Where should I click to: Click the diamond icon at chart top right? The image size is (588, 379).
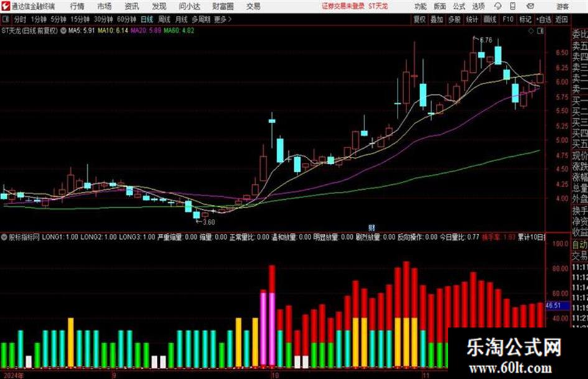(531, 31)
